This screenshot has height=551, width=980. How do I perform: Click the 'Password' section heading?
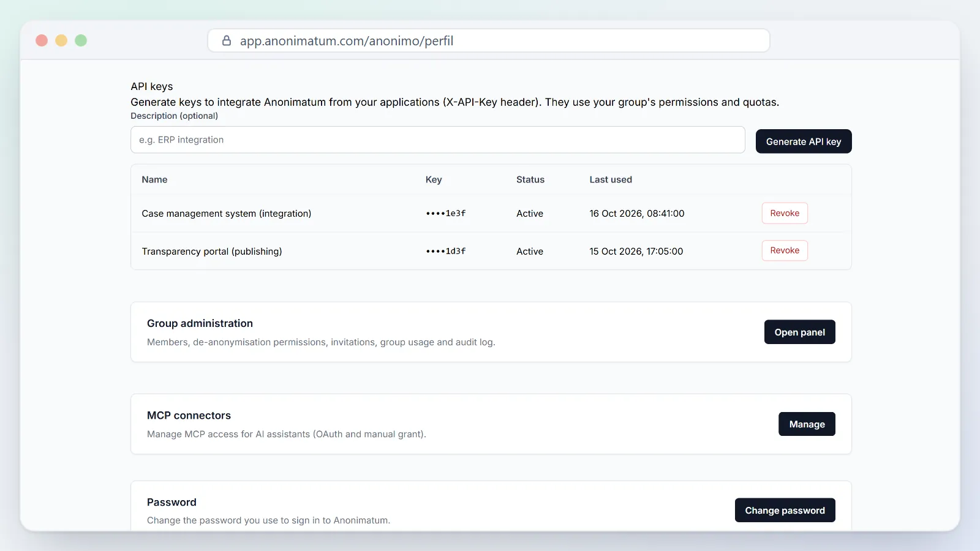(171, 502)
